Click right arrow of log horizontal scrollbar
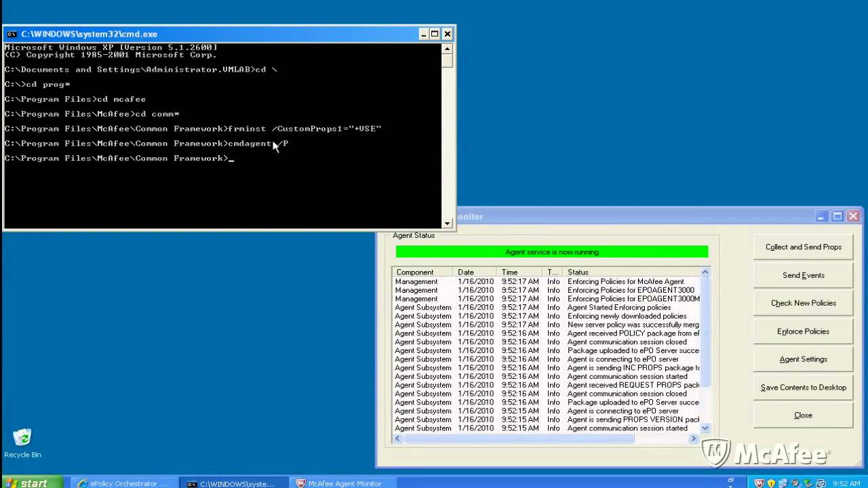 [694, 439]
